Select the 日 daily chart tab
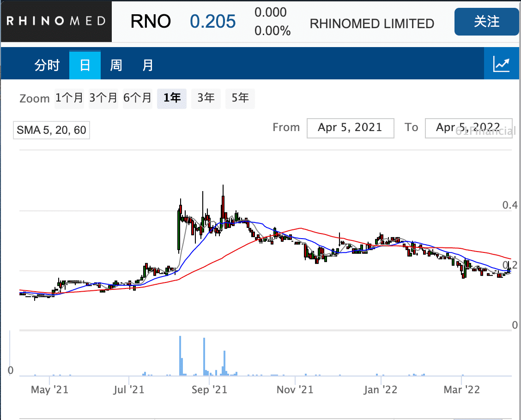 click(x=85, y=65)
